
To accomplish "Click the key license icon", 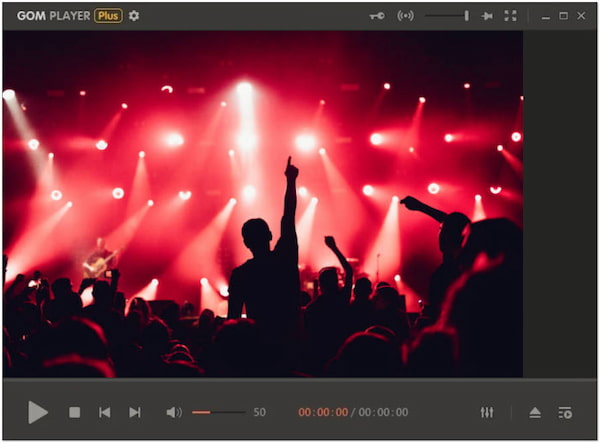I will pyautogui.click(x=377, y=16).
